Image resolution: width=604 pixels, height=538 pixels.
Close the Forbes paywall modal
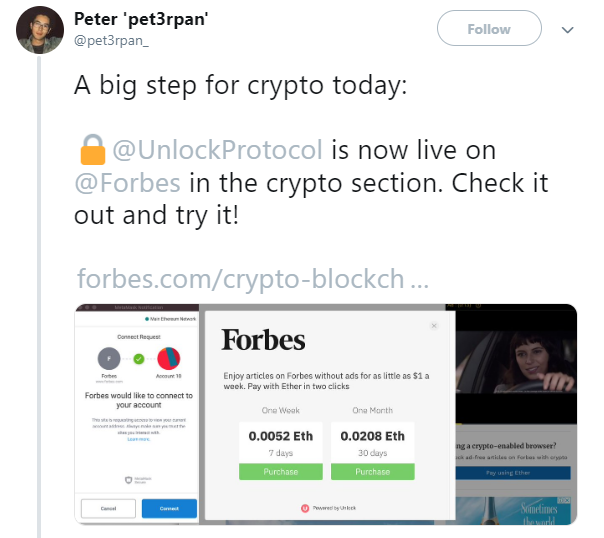click(x=433, y=325)
